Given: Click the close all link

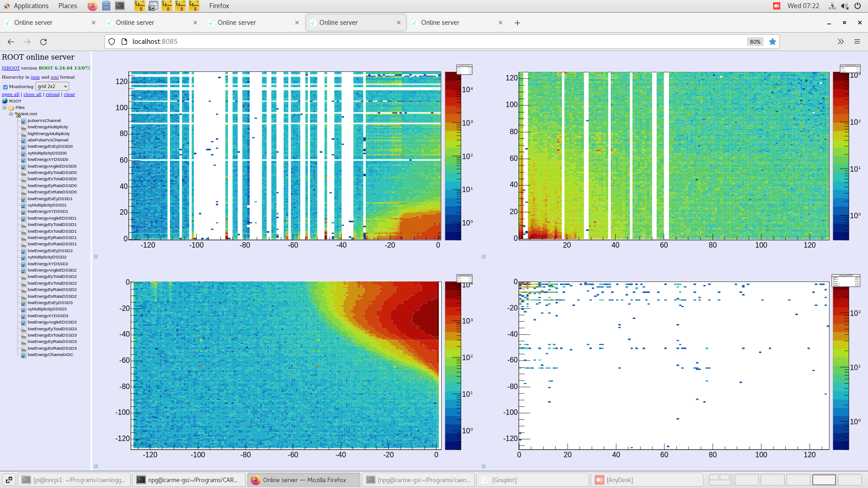Looking at the screenshot, I should (x=32, y=94).
